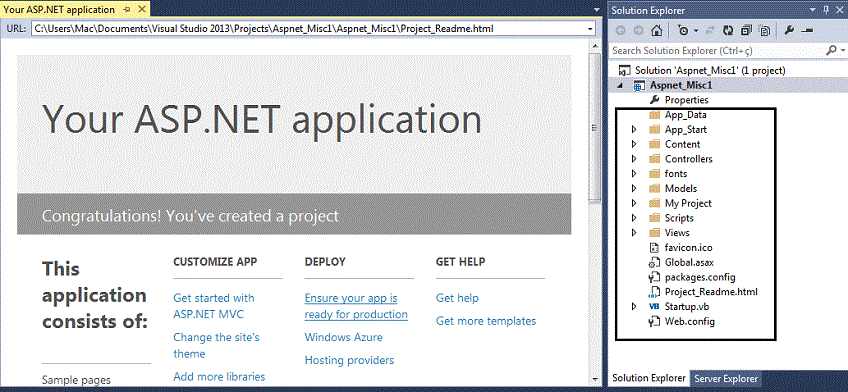Viewport: 848px width, 392px height.
Task: Open the document tabs overflow dropdown
Action: (596, 10)
